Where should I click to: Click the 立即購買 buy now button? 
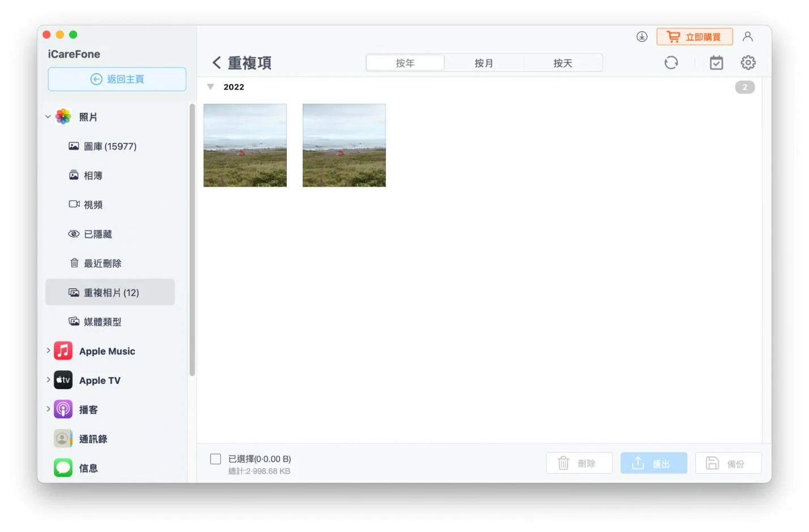pos(695,37)
